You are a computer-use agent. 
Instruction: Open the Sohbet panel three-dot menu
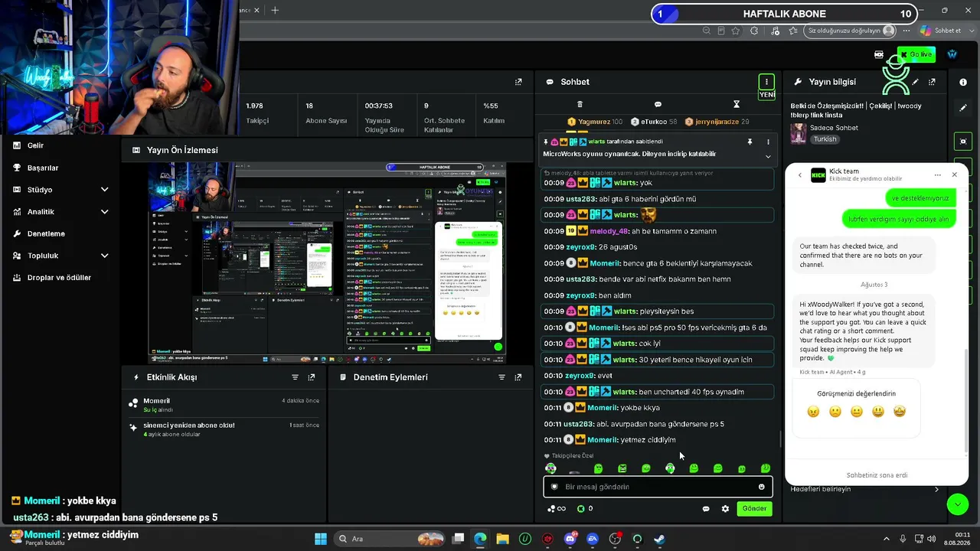click(766, 82)
